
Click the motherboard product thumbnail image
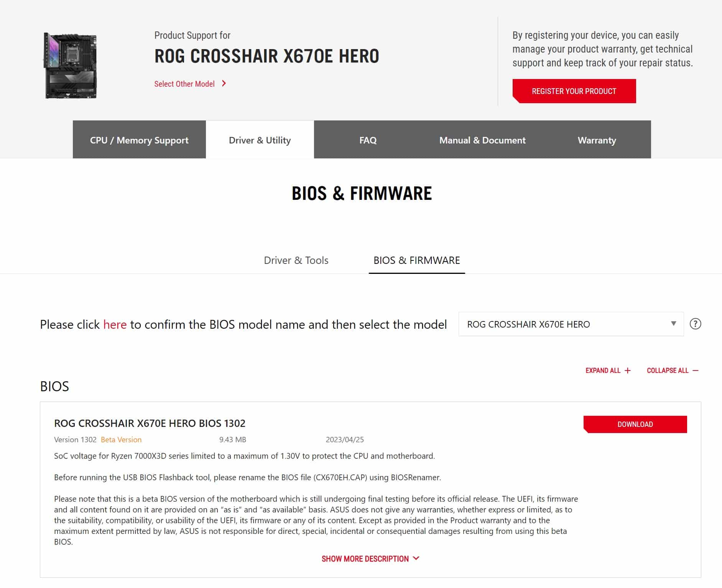[x=71, y=66]
